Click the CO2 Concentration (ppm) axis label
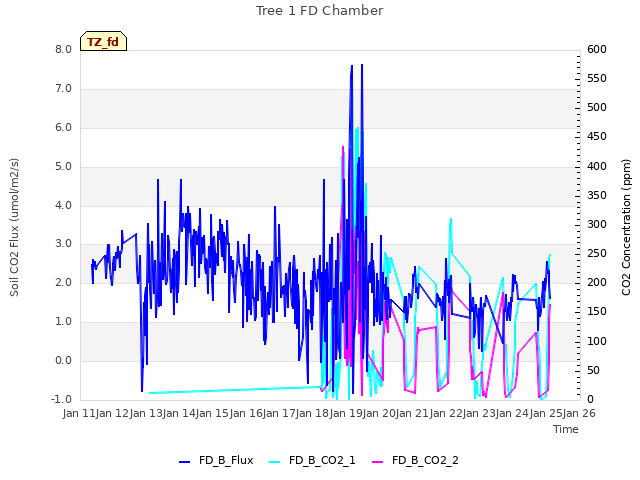 [626, 227]
